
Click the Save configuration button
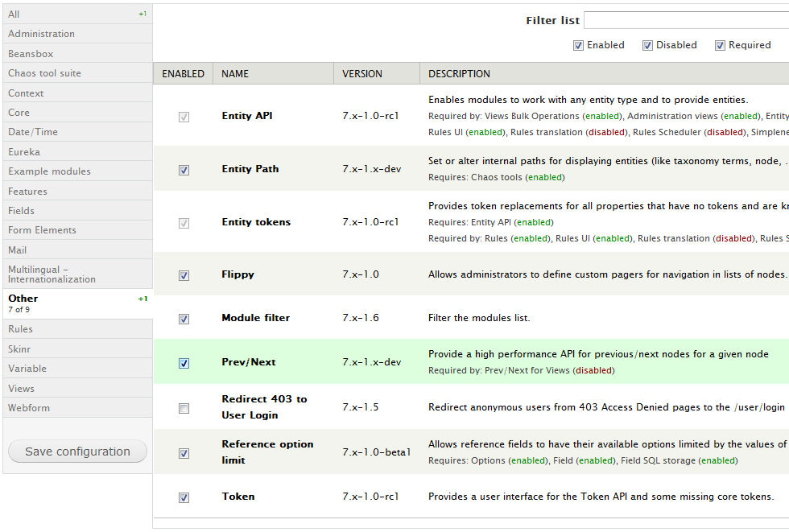coord(77,452)
